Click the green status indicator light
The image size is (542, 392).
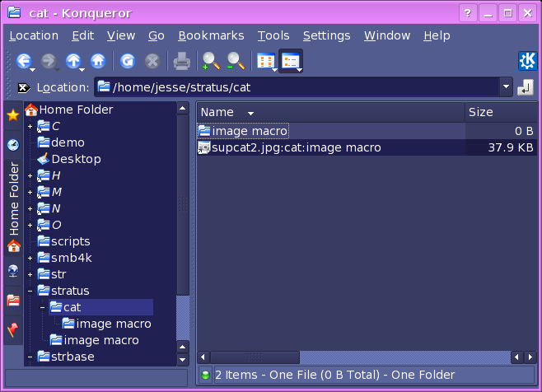point(205,375)
